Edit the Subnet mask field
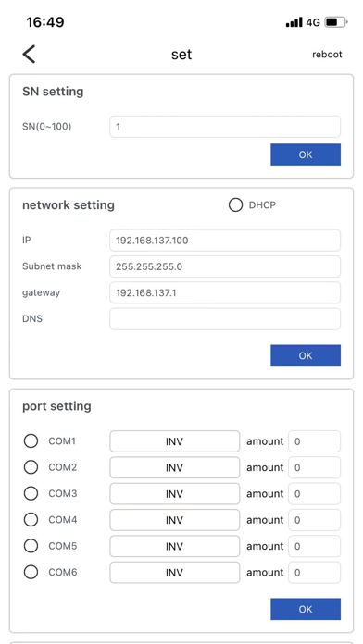 pyautogui.click(x=225, y=266)
